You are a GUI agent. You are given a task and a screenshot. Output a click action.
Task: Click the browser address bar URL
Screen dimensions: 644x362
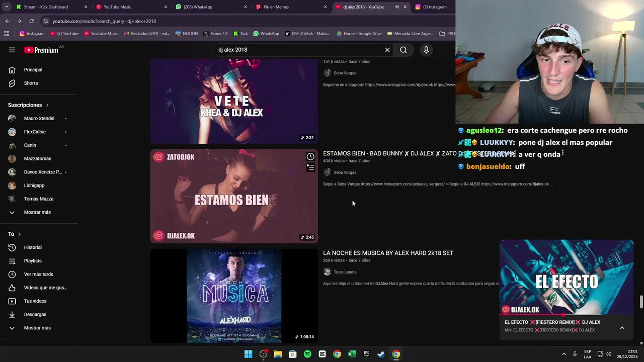tap(104, 21)
